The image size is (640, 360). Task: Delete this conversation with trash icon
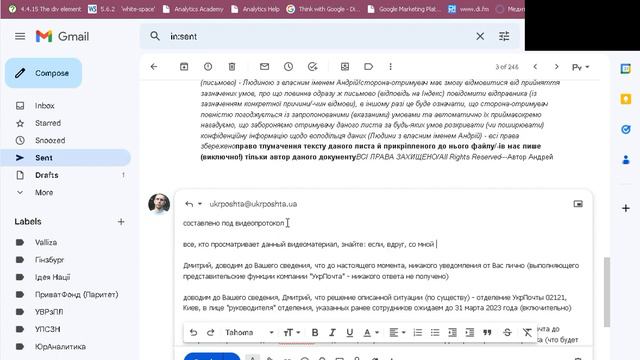232,67
